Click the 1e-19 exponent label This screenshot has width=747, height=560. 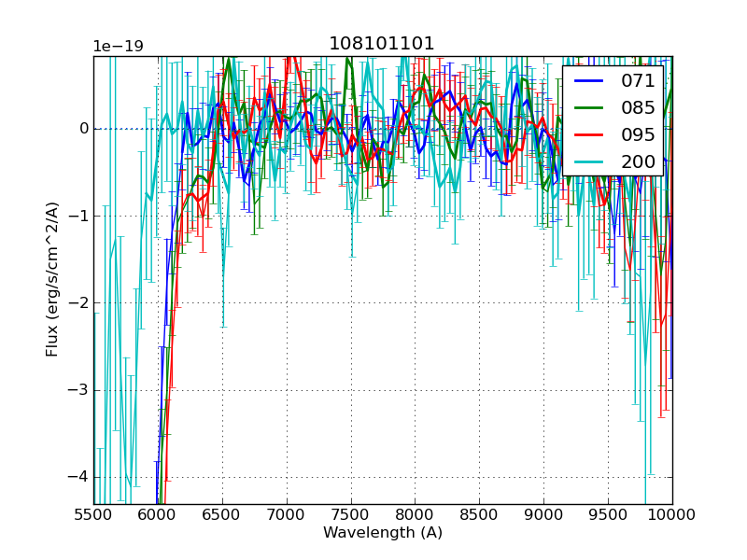point(118,47)
